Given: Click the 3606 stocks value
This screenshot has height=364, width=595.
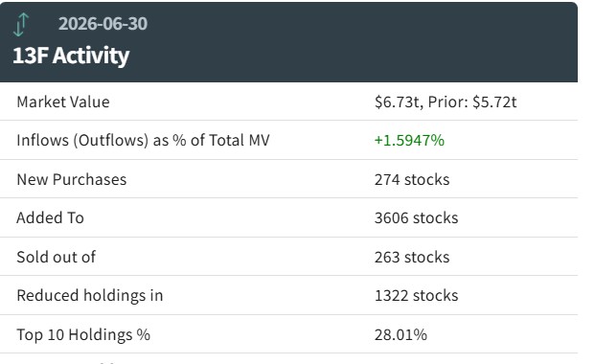Looking at the screenshot, I should (x=416, y=217).
